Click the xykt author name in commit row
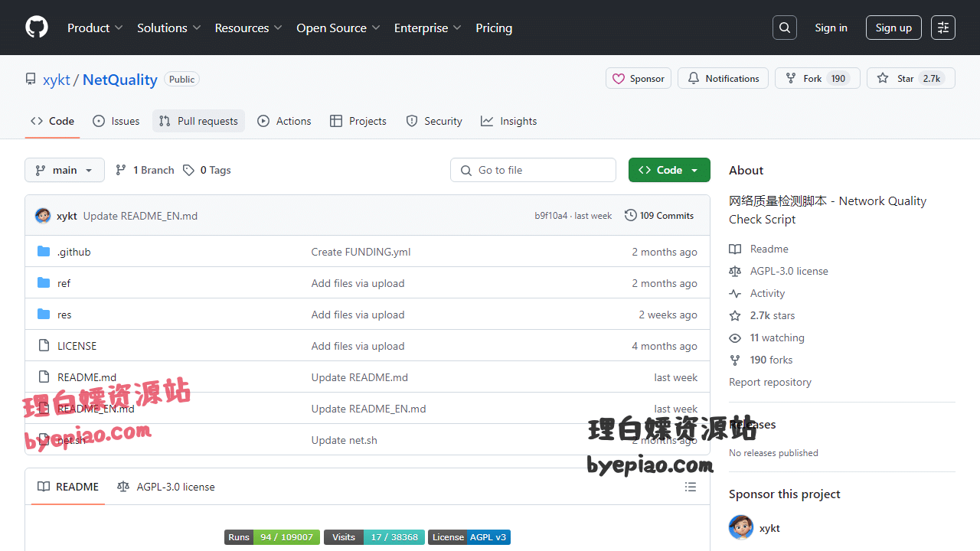980x551 pixels. coord(67,216)
